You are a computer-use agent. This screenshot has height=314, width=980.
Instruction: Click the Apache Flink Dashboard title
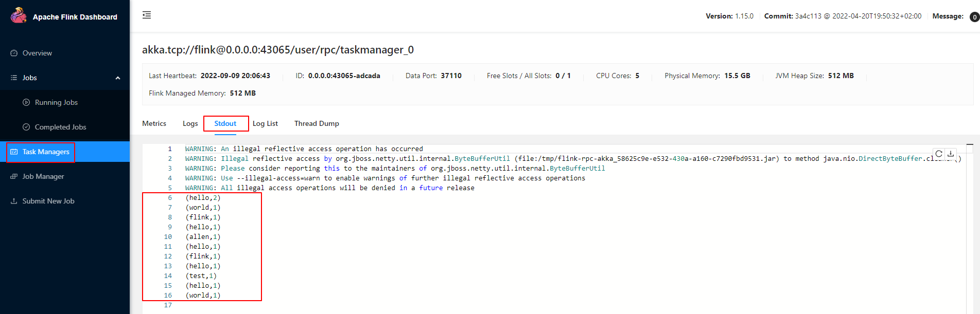tap(75, 17)
